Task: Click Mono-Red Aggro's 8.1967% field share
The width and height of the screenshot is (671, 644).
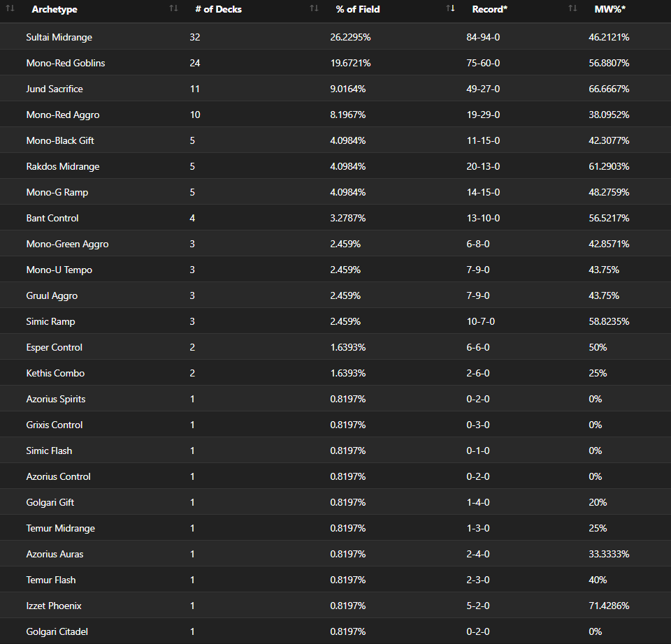Action: [x=348, y=115]
